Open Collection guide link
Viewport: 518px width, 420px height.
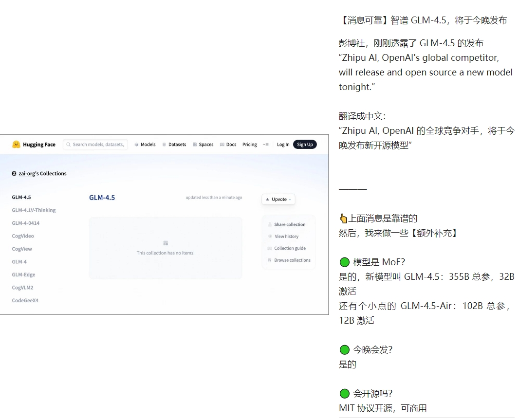tap(290, 248)
